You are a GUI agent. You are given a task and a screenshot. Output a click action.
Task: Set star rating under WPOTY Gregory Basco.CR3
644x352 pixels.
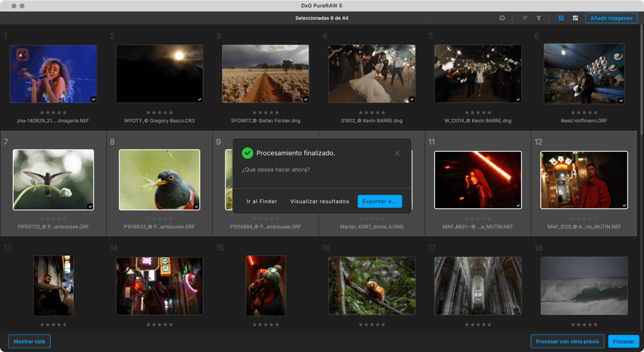click(159, 112)
